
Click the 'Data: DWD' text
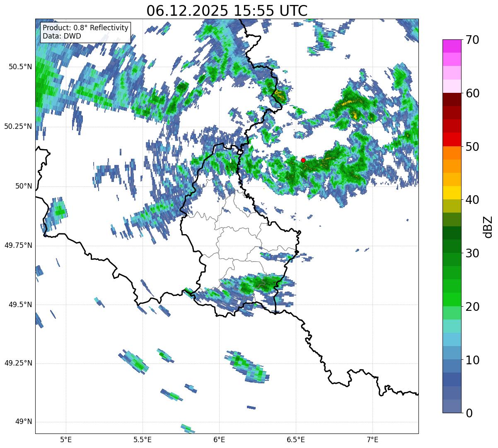tap(62, 36)
